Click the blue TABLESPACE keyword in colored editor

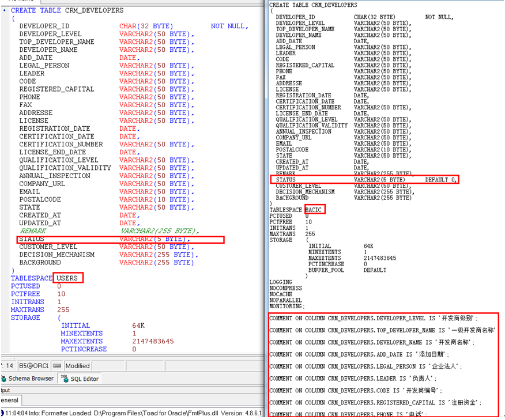click(32, 278)
